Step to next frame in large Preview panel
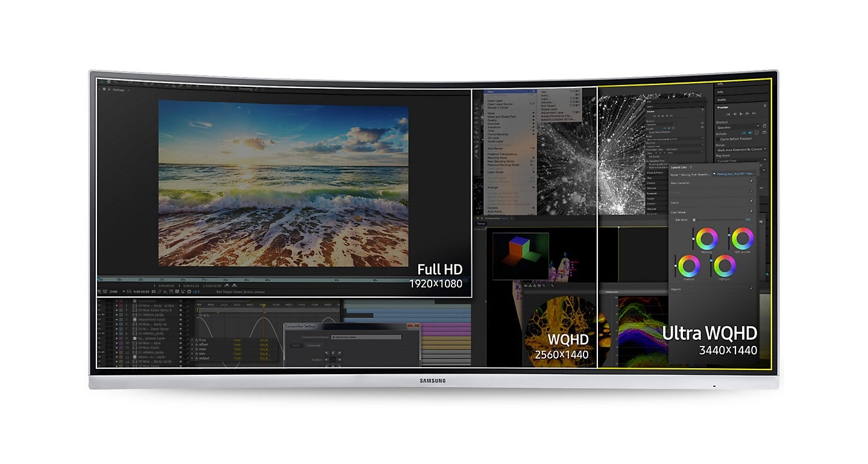This screenshot has height=464, width=868. coord(749,114)
